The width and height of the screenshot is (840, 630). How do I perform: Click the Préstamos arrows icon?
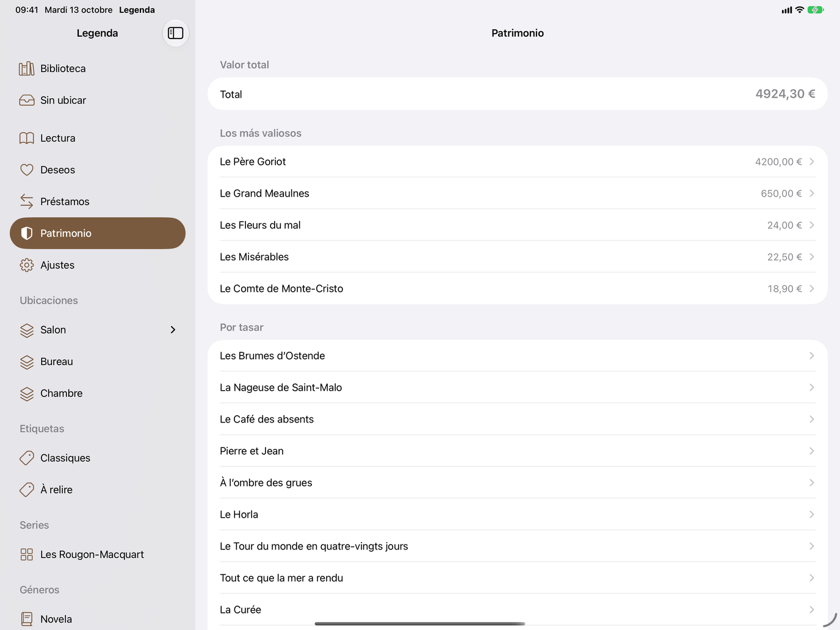pyautogui.click(x=27, y=201)
